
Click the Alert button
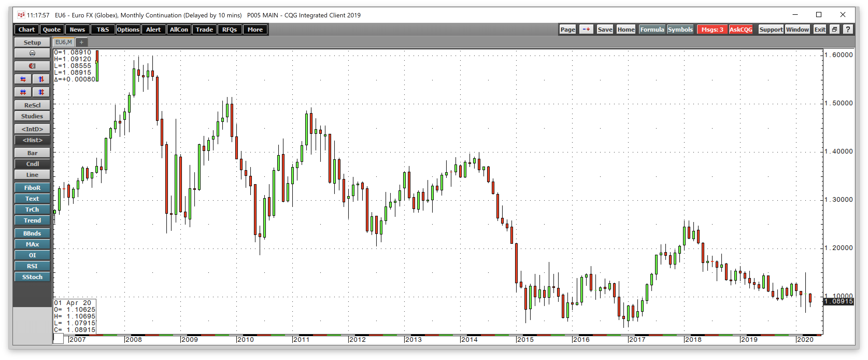(x=153, y=29)
